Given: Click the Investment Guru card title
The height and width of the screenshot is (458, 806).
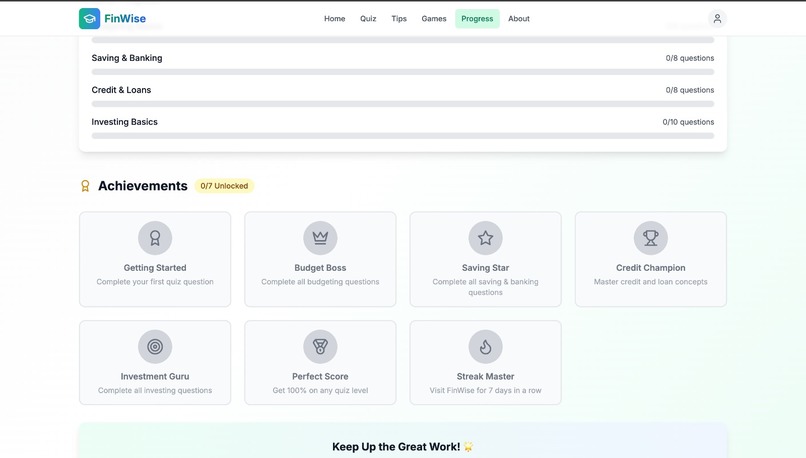Looking at the screenshot, I should coord(155,376).
